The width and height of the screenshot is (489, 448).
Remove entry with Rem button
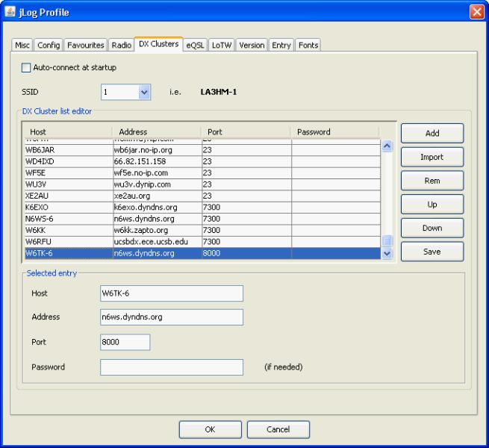point(432,181)
